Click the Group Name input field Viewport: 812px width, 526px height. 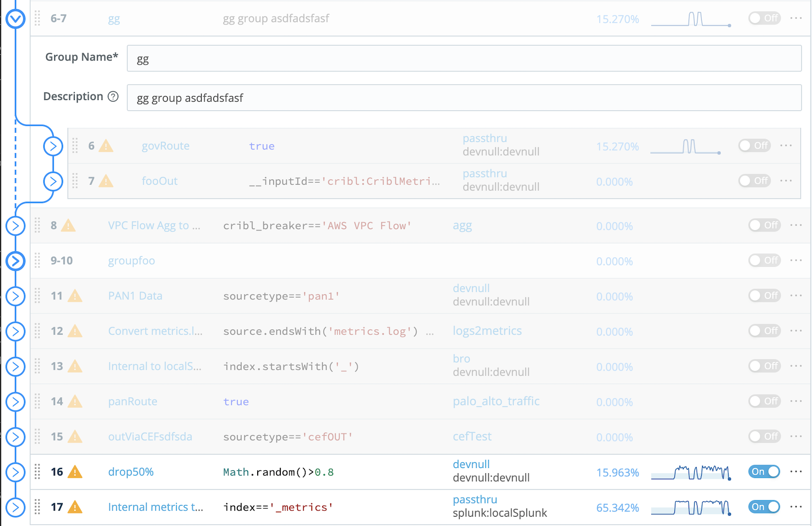click(x=464, y=58)
